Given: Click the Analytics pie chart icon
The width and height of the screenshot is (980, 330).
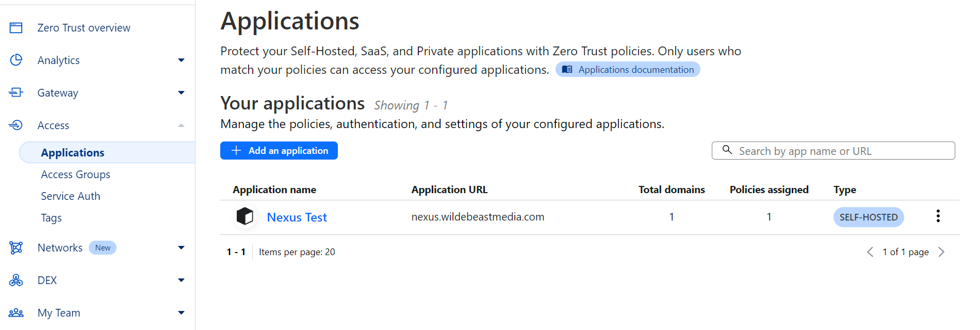Looking at the screenshot, I should tap(16, 60).
